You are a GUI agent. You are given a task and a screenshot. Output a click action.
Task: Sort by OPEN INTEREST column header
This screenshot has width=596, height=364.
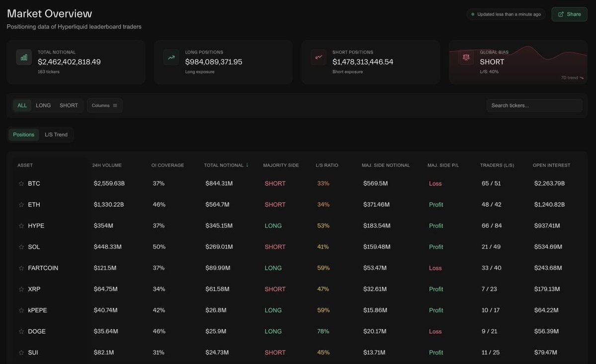[552, 165]
